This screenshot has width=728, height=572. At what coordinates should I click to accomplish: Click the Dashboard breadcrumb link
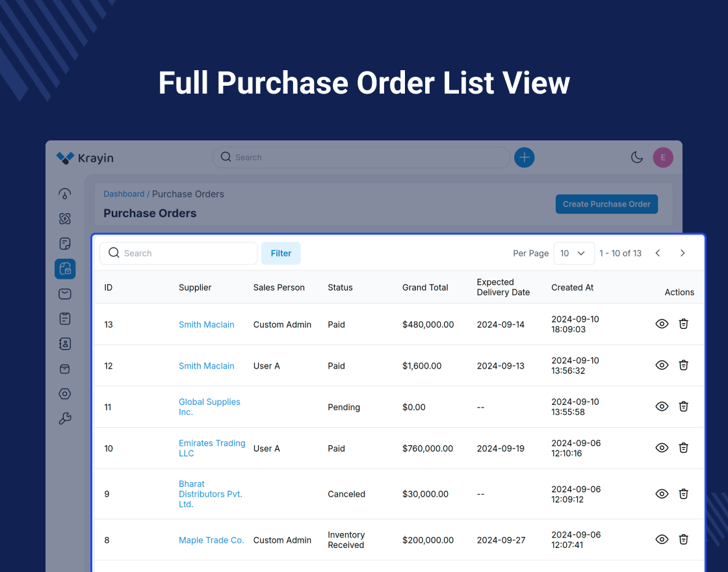124,194
